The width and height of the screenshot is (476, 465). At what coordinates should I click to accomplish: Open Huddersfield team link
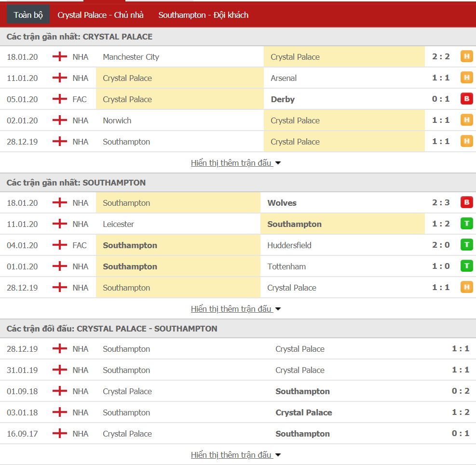pyautogui.click(x=289, y=245)
